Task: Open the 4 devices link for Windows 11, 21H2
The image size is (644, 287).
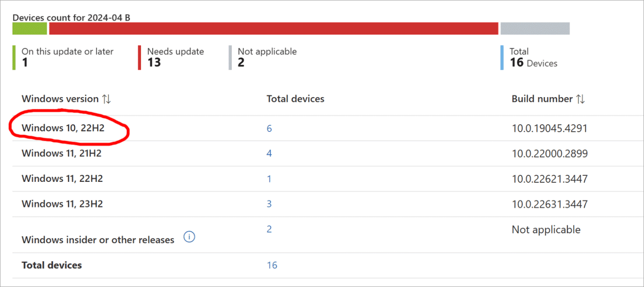Action: (x=269, y=153)
